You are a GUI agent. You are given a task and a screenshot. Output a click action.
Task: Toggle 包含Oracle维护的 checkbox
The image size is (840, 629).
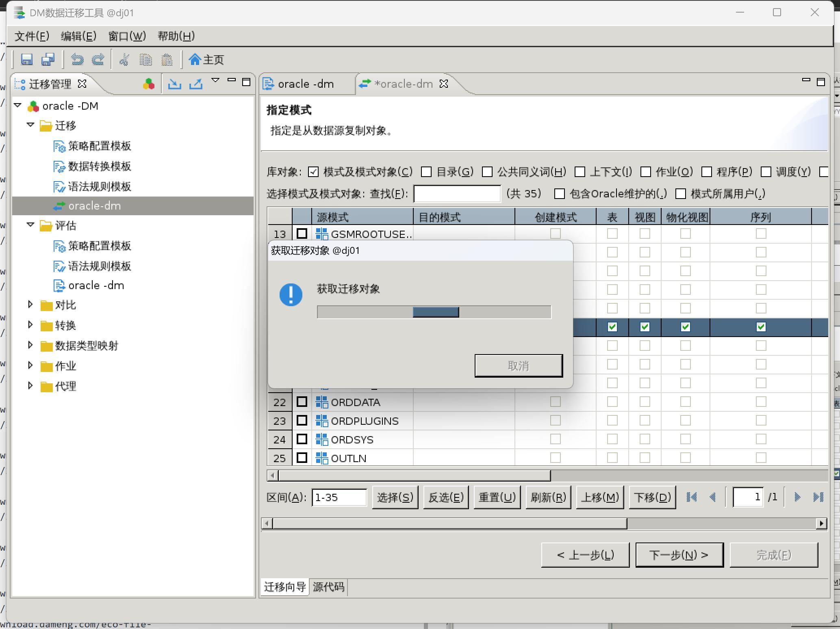(560, 194)
